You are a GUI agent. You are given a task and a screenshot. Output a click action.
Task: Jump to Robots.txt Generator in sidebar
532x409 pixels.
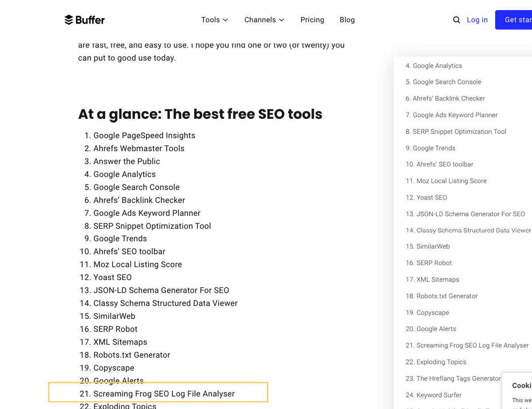[x=442, y=296]
